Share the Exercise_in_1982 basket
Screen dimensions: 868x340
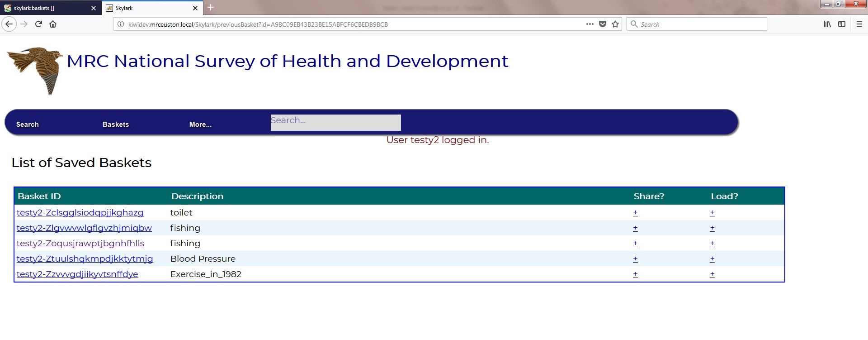click(x=635, y=274)
